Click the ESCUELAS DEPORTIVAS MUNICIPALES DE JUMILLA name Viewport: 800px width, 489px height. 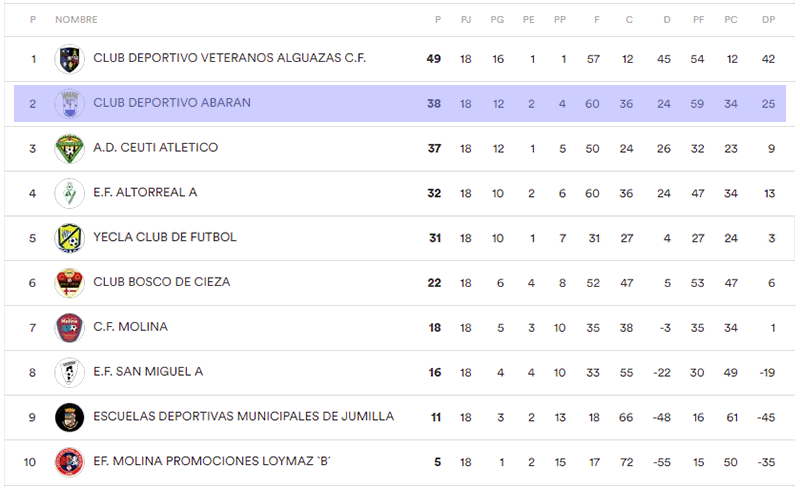coord(243,416)
